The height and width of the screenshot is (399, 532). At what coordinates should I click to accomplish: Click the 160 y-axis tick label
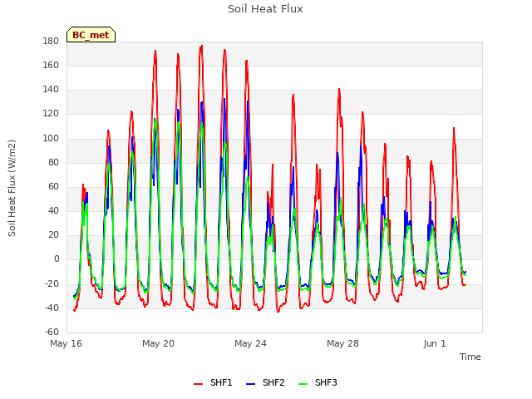tap(51, 65)
